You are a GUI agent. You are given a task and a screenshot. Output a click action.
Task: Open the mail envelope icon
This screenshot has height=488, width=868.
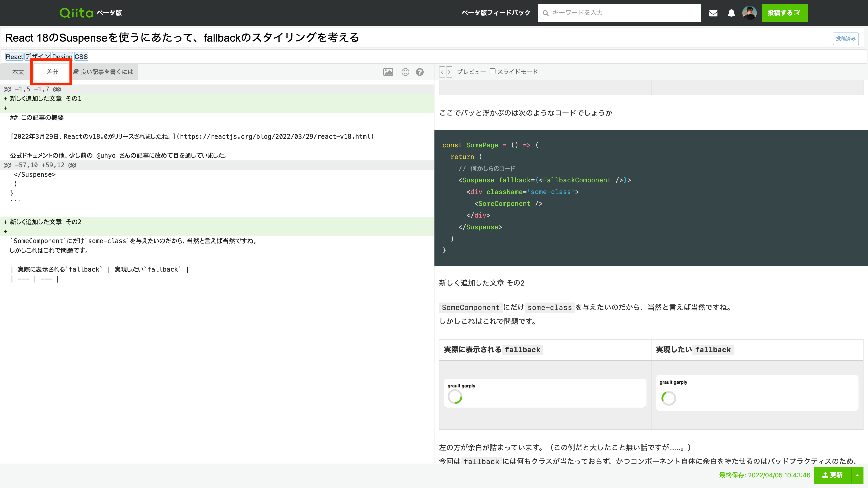coord(713,13)
